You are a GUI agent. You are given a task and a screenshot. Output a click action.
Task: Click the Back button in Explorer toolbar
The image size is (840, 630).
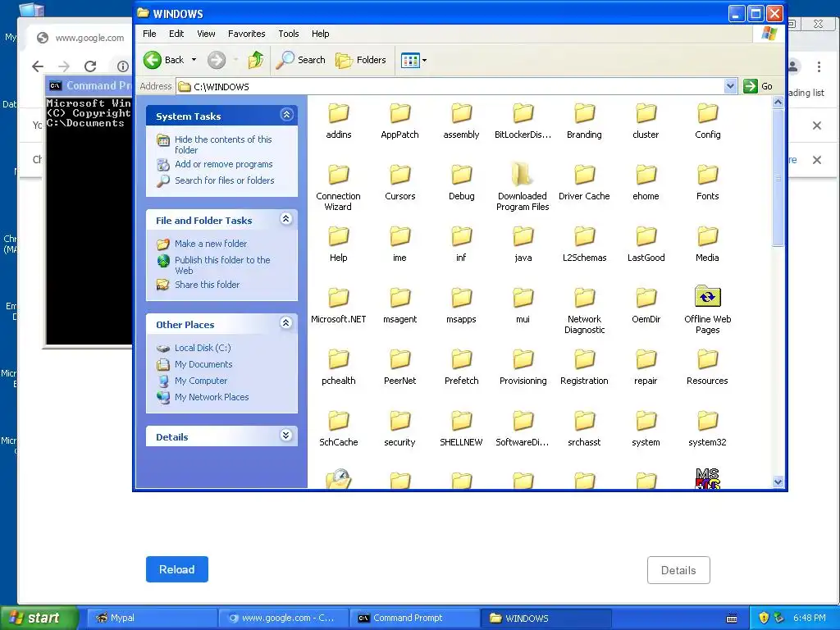pyautogui.click(x=164, y=60)
